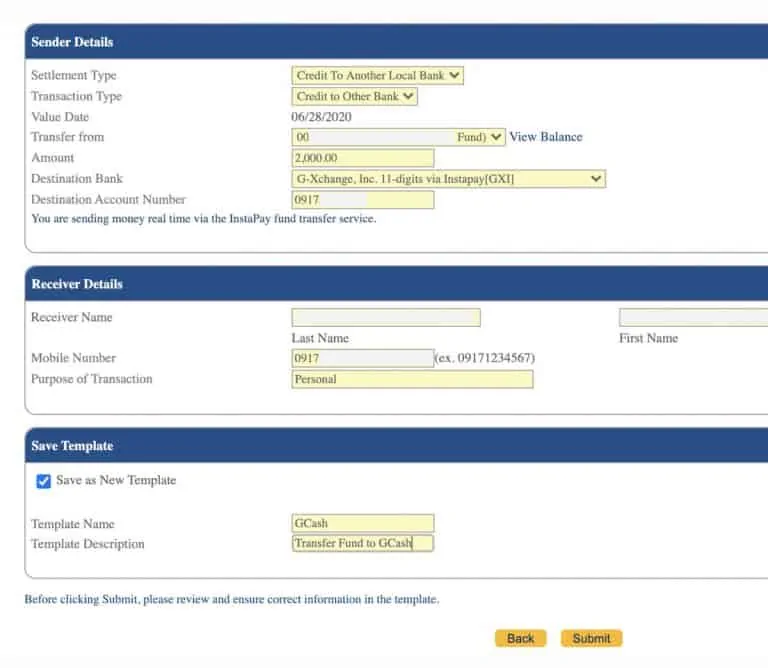Open the Settlement Type dropdown

[x=378, y=76]
